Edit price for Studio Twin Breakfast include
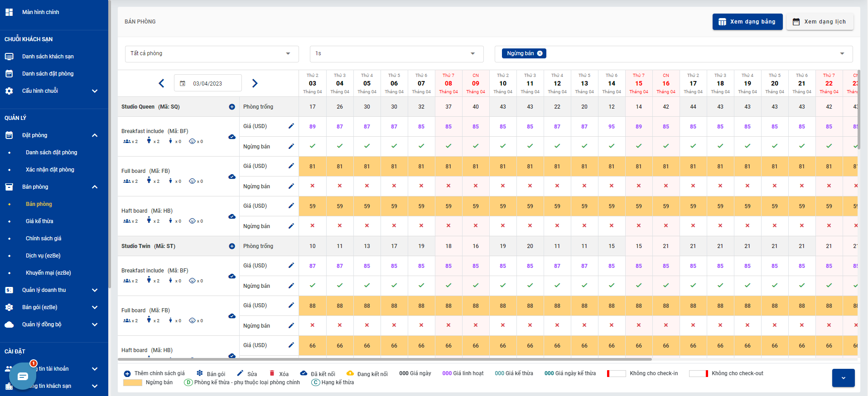 pyautogui.click(x=291, y=266)
